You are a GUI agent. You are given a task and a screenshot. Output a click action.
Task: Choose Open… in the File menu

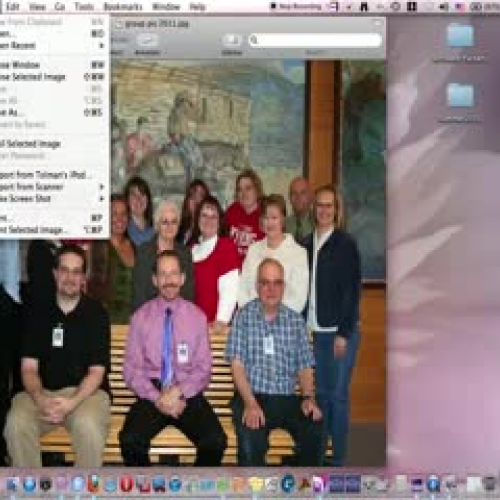point(53,33)
